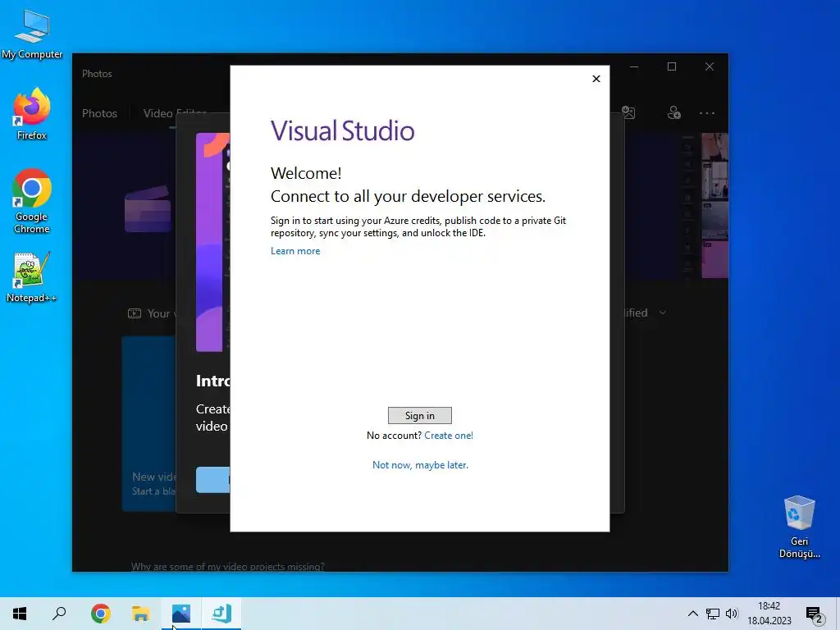Maximize the Photos window
The height and width of the screenshot is (630, 840).
pyautogui.click(x=672, y=66)
